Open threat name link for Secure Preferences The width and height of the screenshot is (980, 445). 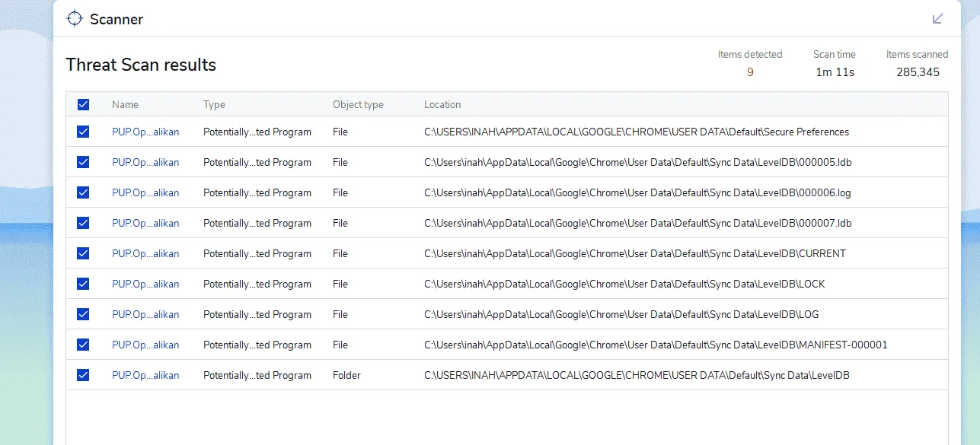tap(145, 132)
